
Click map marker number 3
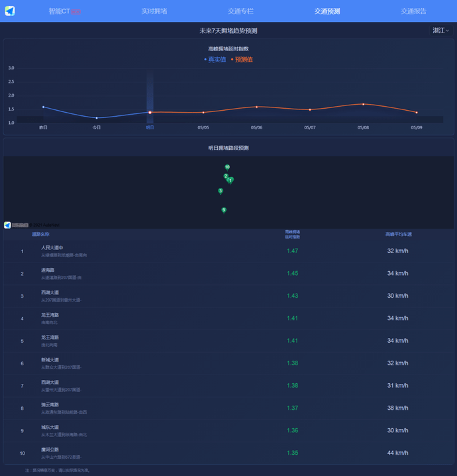coord(221,191)
